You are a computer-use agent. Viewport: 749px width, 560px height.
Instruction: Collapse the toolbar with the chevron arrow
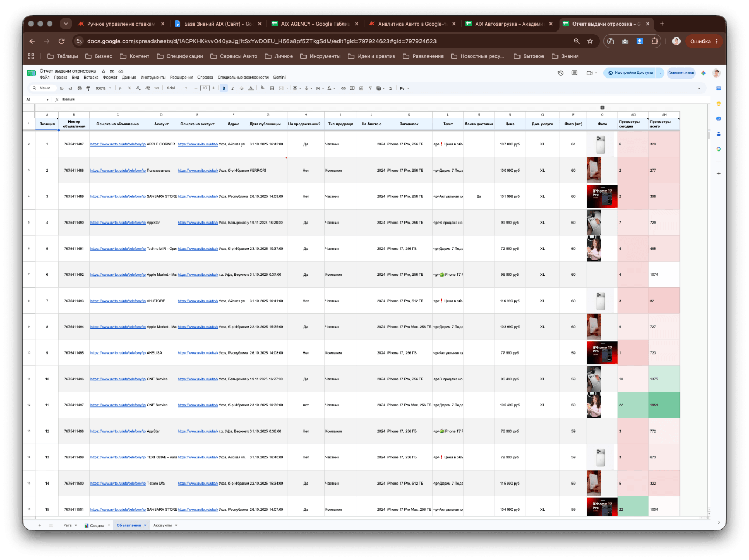coord(699,88)
